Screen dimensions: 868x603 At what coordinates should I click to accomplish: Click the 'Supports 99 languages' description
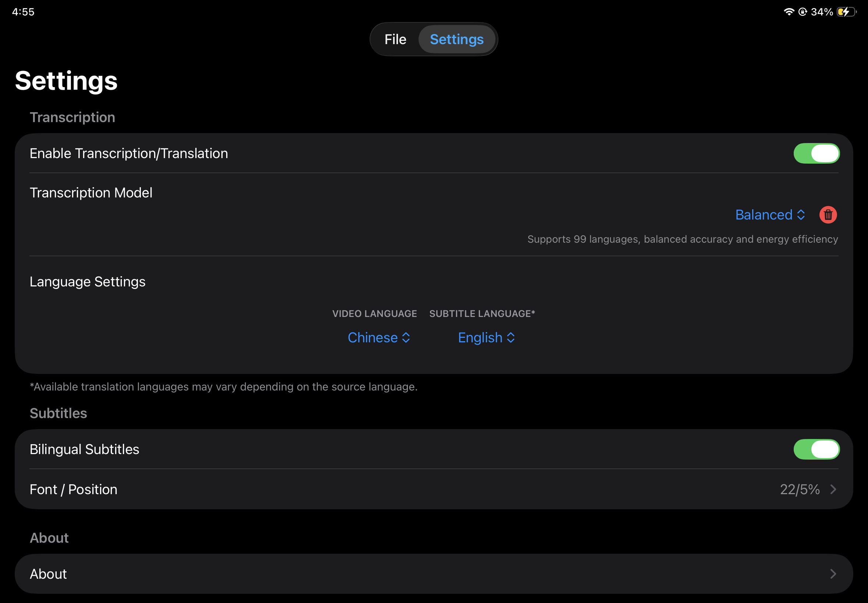[x=683, y=239]
